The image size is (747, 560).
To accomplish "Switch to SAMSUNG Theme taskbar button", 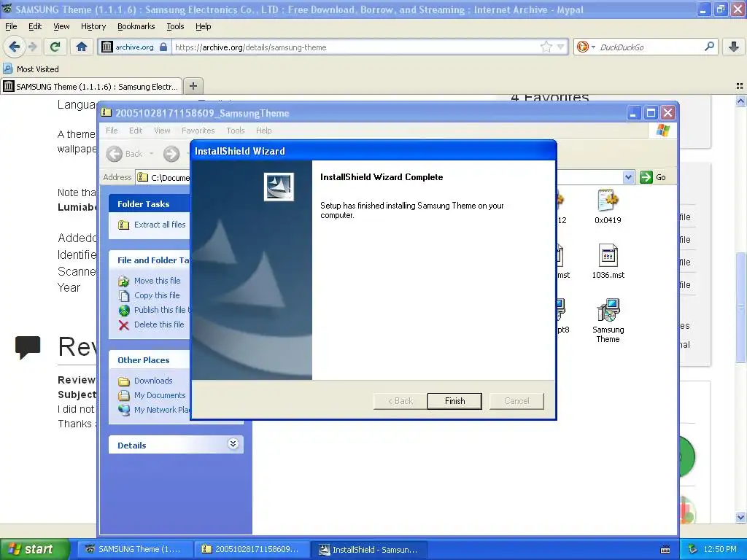I will pos(135,549).
